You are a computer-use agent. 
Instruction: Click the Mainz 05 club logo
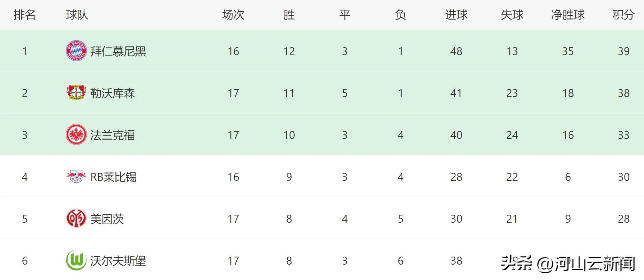coord(76,219)
